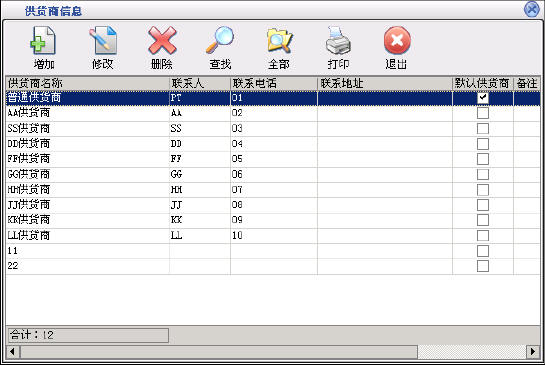Click the 增加 (Add) supplier icon

point(43,41)
